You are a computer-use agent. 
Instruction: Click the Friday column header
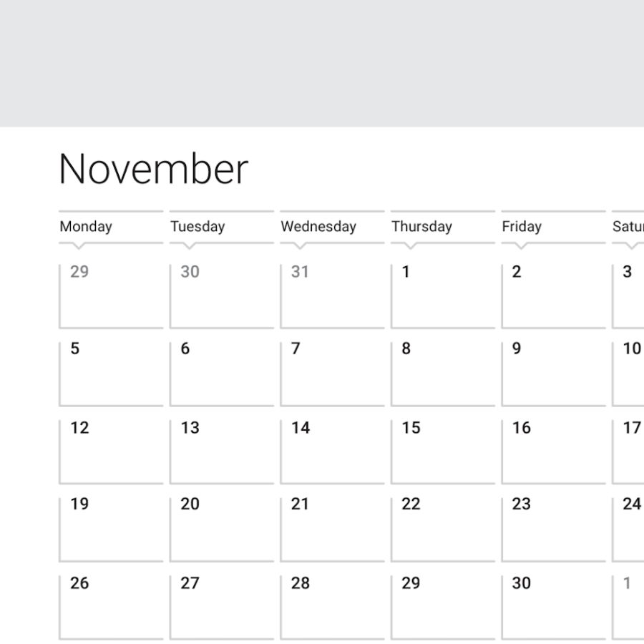(522, 227)
